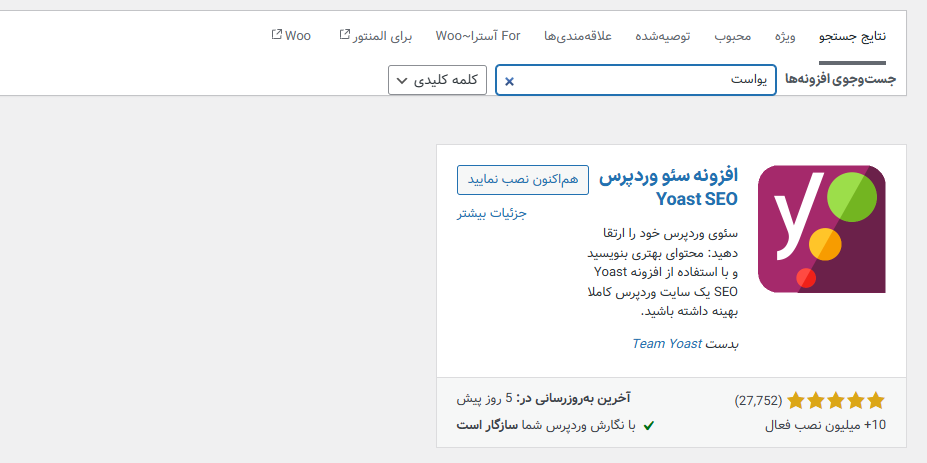Click the Yoast SEO plugin description paragraph
The width and height of the screenshot is (927, 463).
pyautogui.click(x=663, y=273)
